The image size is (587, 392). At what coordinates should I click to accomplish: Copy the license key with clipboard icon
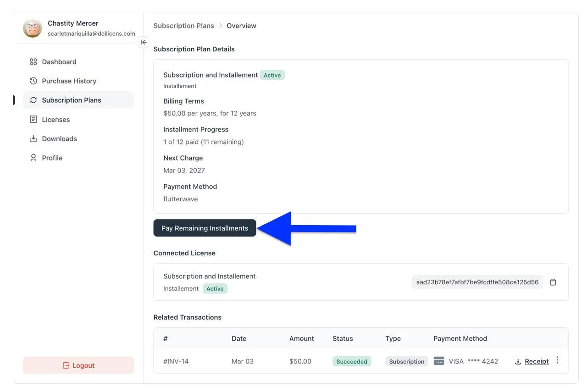point(553,282)
